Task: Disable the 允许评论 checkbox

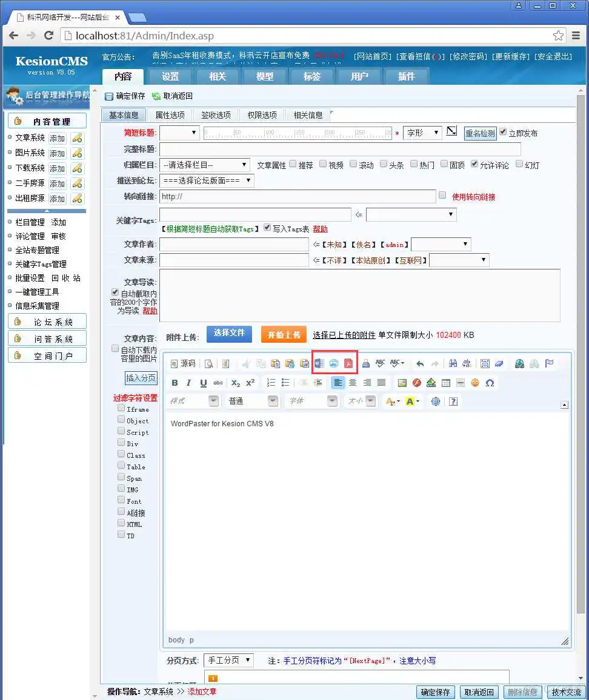Action: [476, 164]
